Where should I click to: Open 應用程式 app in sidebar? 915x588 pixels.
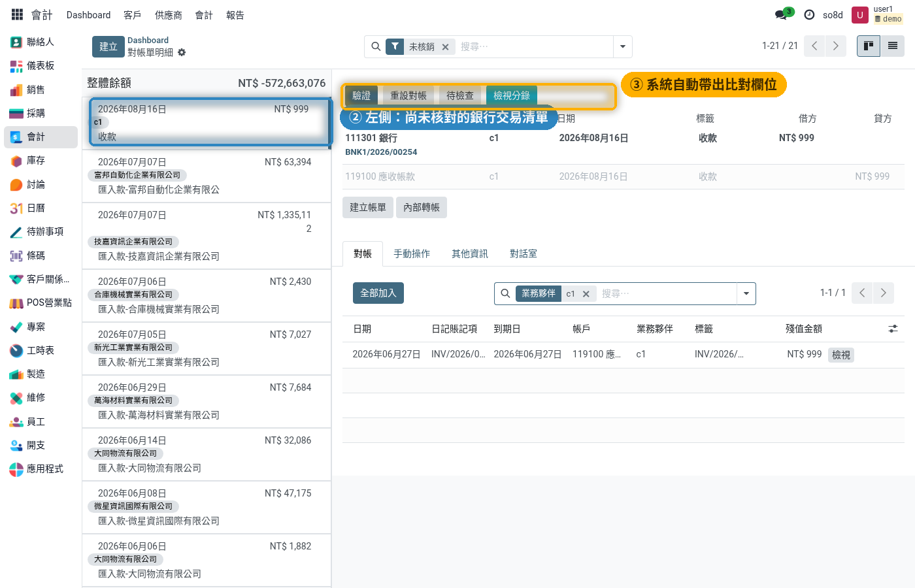click(x=41, y=468)
